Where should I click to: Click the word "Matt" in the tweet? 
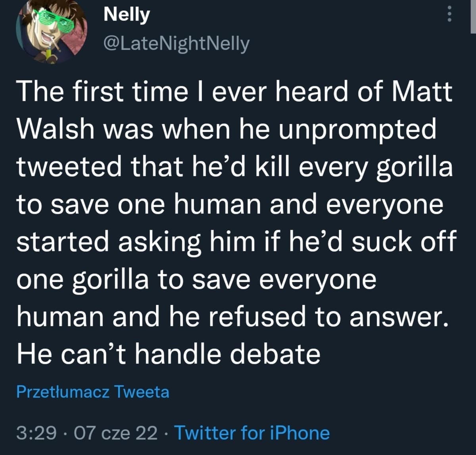(x=422, y=92)
